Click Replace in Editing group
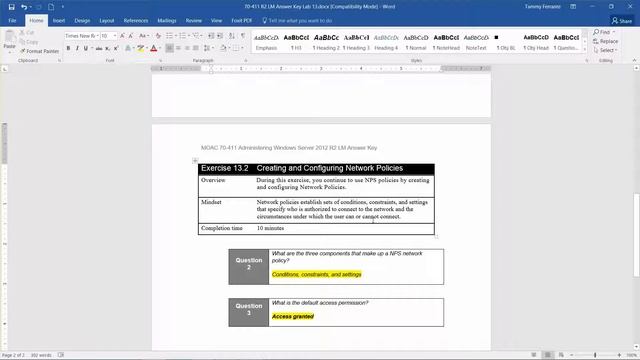Screen dimensions: 640x360 pos(606,41)
